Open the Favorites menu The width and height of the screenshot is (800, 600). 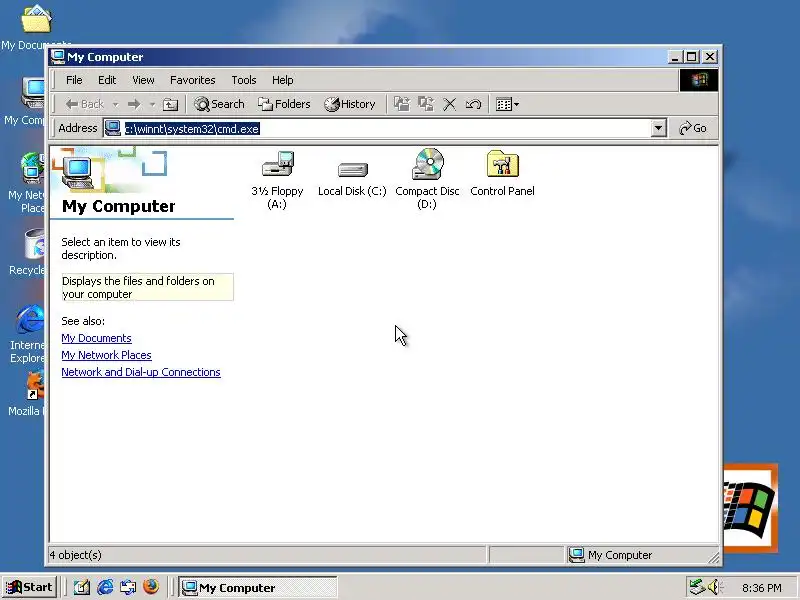click(192, 80)
